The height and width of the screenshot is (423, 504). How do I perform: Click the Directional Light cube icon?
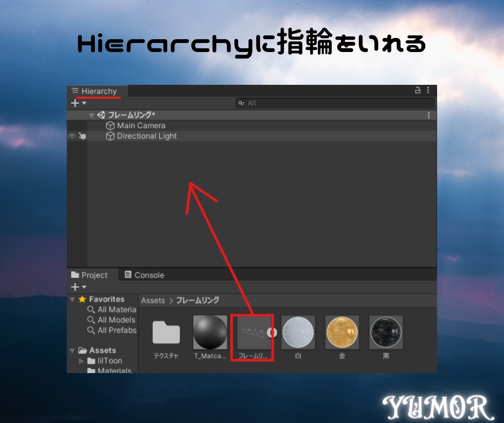pos(110,136)
